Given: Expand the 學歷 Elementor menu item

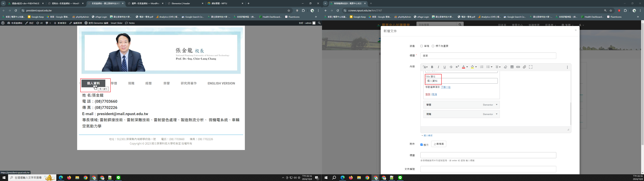Looking at the screenshot, I should (x=497, y=105).
